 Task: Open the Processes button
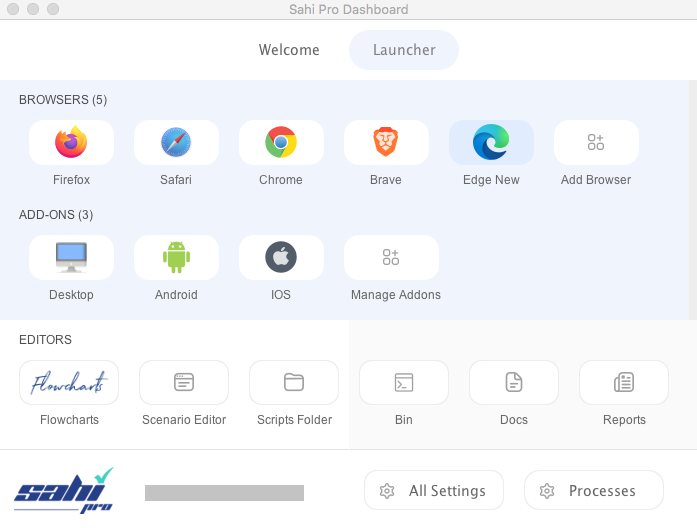pos(594,491)
